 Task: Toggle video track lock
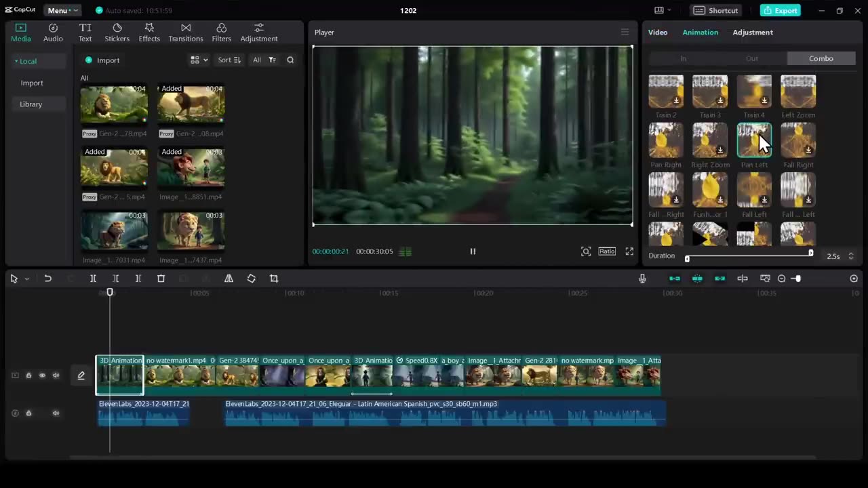[x=28, y=375]
